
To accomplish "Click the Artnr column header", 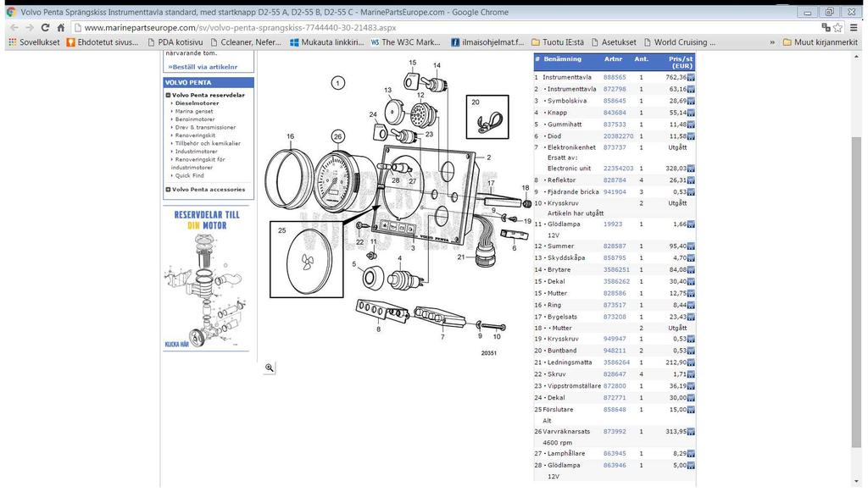I will [x=614, y=59].
